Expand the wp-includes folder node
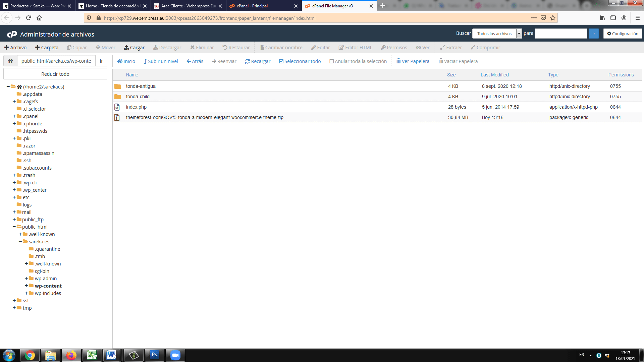 26,293
